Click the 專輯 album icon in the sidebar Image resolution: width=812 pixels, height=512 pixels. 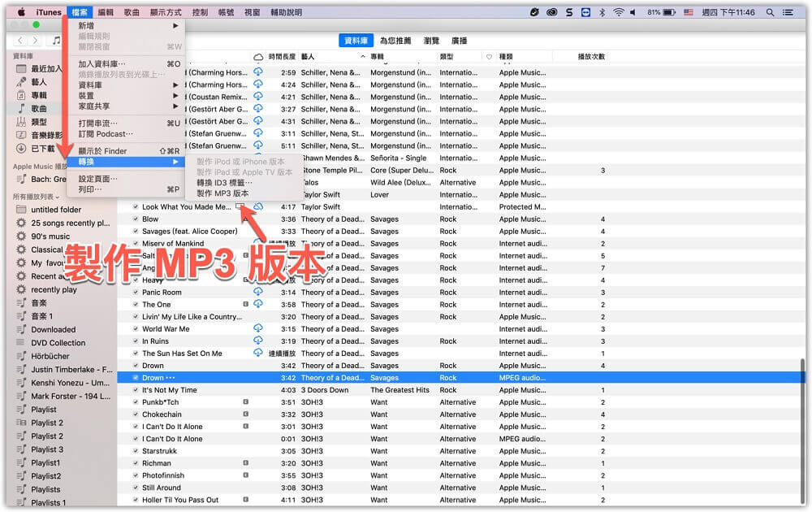click(x=21, y=95)
